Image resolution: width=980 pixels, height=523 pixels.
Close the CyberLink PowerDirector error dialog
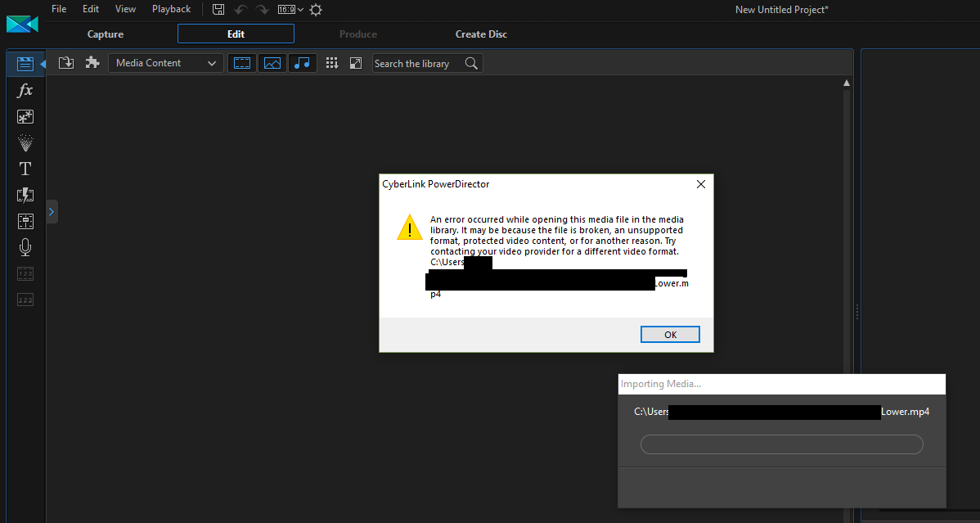pyautogui.click(x=700, y=184)
